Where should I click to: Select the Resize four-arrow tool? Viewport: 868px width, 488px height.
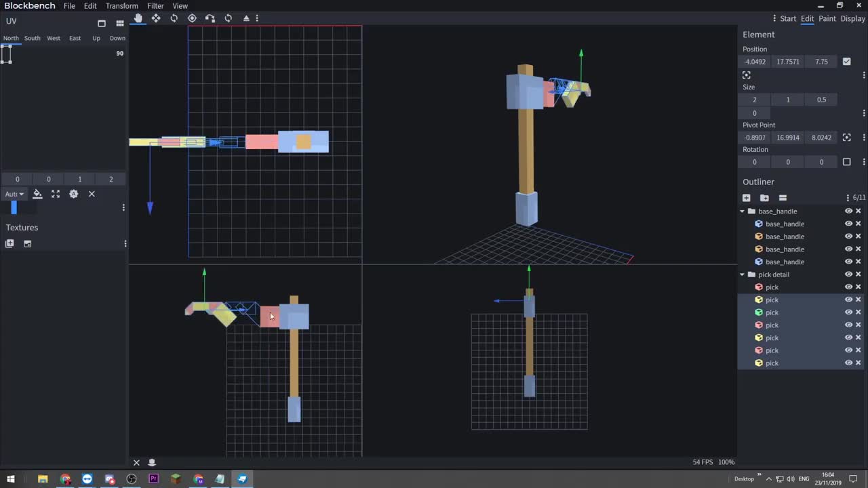156,18
